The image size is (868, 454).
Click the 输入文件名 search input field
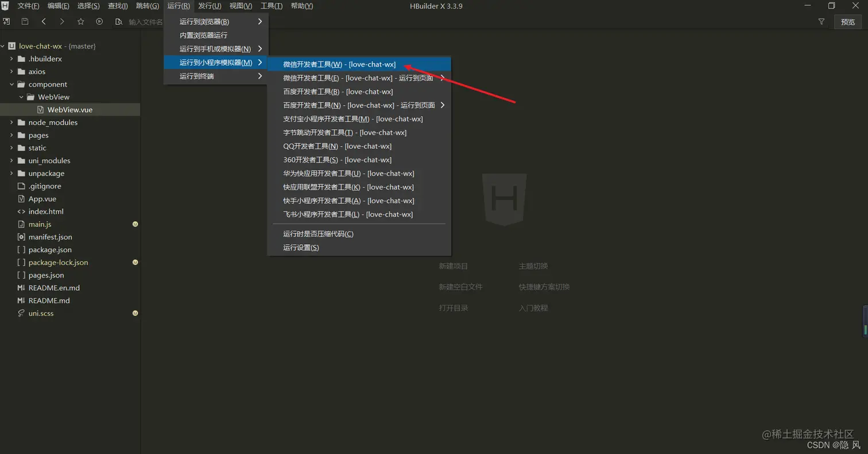146,22
